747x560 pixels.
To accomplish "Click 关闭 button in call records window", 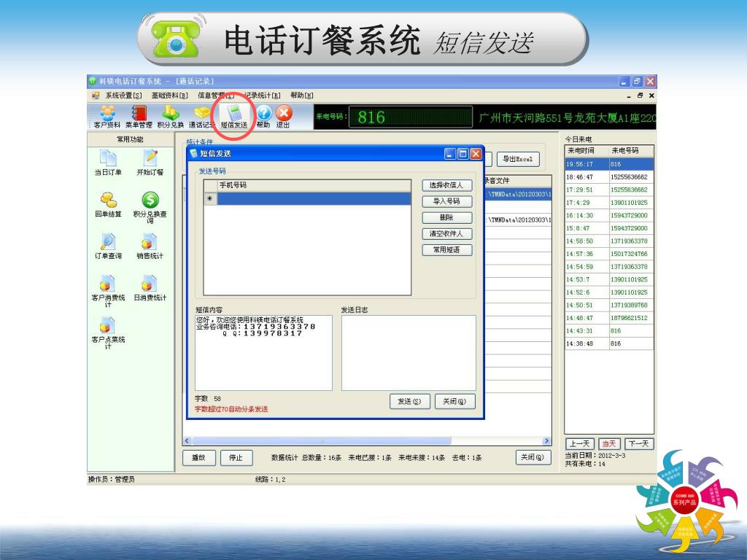I will 533,457.
